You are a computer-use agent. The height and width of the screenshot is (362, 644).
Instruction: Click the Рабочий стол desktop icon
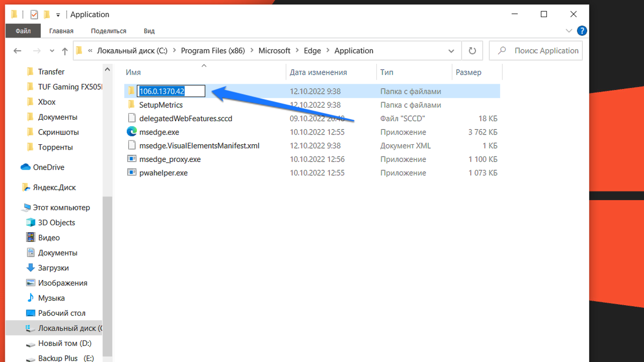(x=31, y=313)
